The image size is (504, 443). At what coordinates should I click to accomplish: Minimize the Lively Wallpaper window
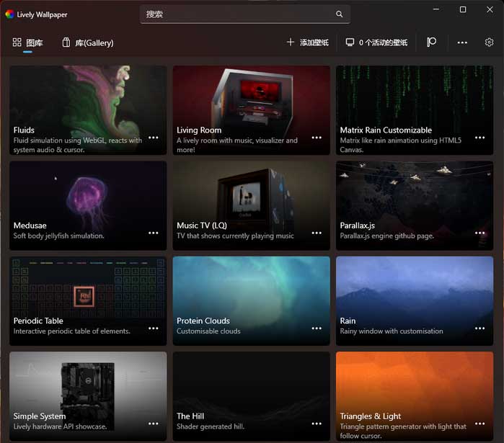[436, 9]
